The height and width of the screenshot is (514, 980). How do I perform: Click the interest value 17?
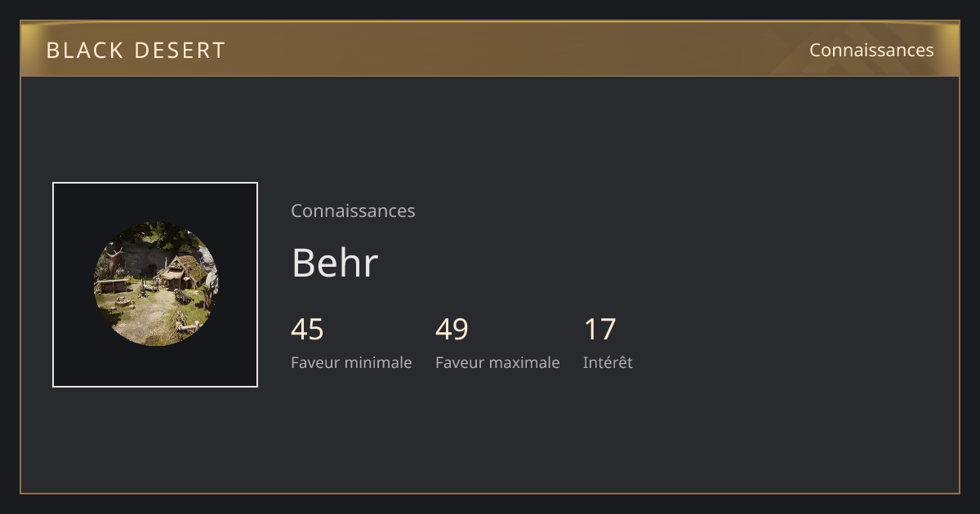pyautogui.click(x=599, y=330)
